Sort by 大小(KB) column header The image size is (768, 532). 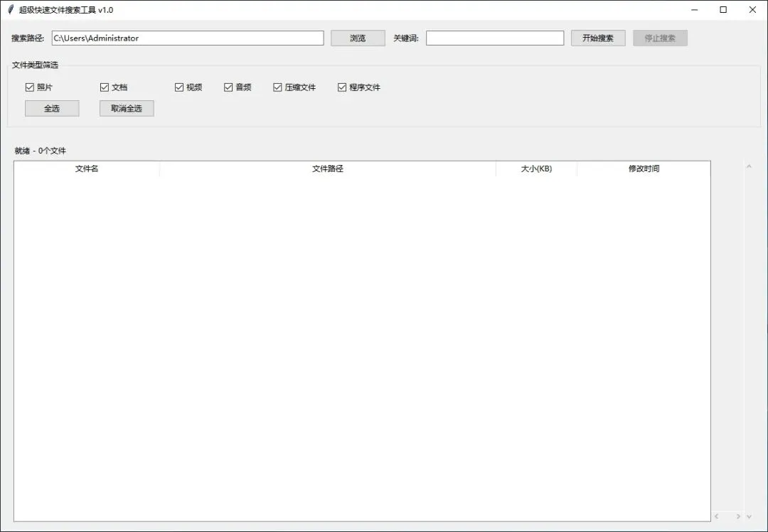536,169
